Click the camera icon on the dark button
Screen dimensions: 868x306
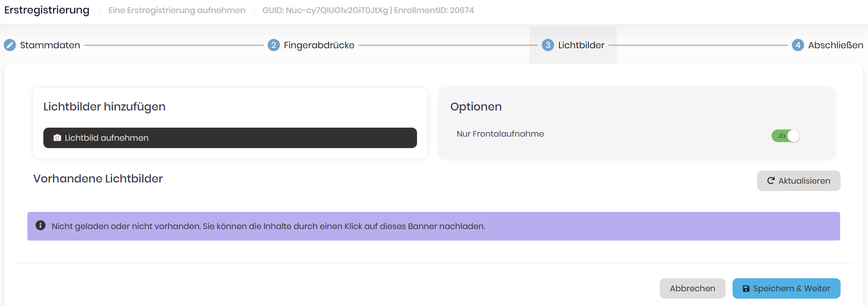[57, 138]
